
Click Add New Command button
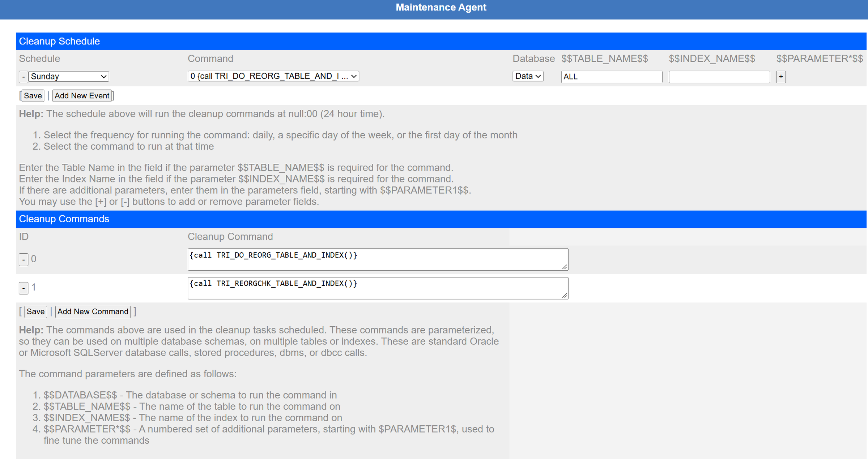[93, 311]
